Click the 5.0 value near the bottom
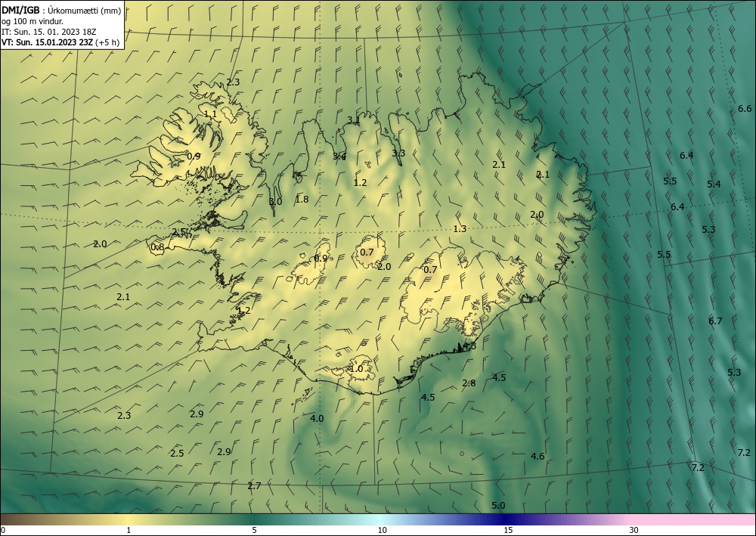 (x=498, y=505)
